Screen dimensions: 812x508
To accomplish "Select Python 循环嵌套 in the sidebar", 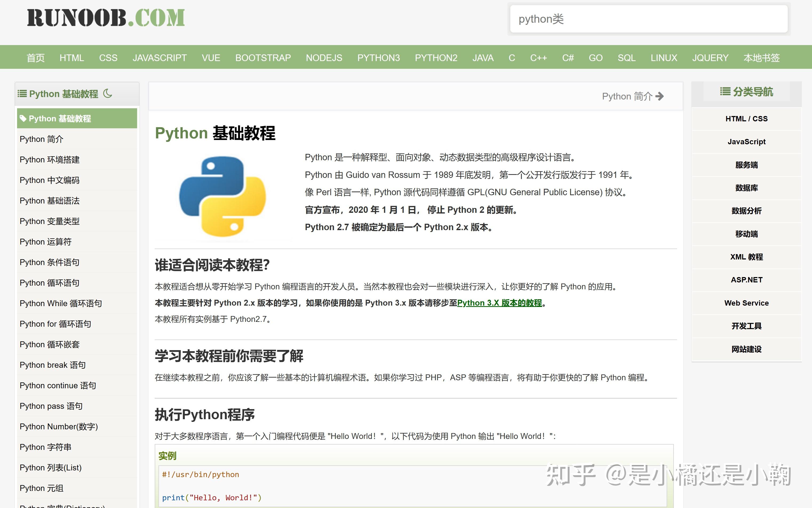I will pos(77,344).
